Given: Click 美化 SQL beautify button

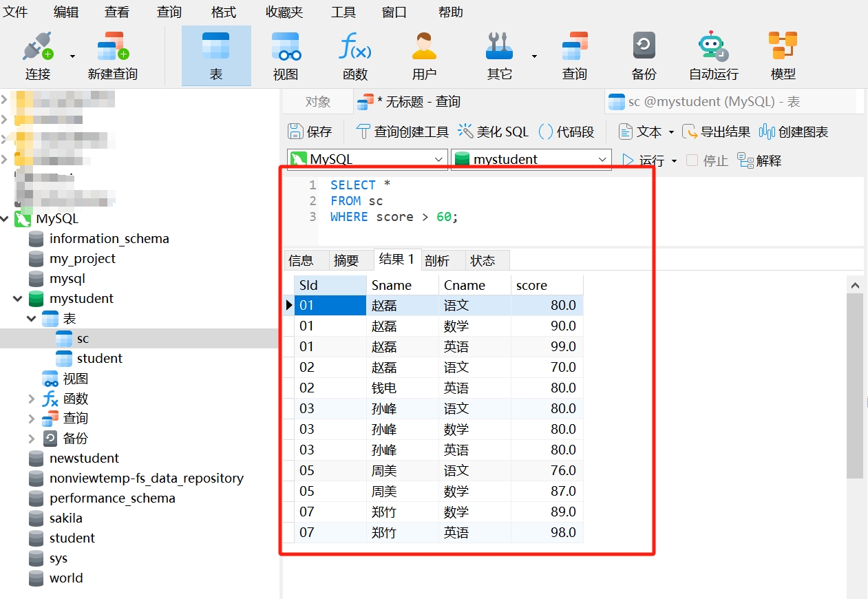Looking at the screenshot, I should pos(494,132).
